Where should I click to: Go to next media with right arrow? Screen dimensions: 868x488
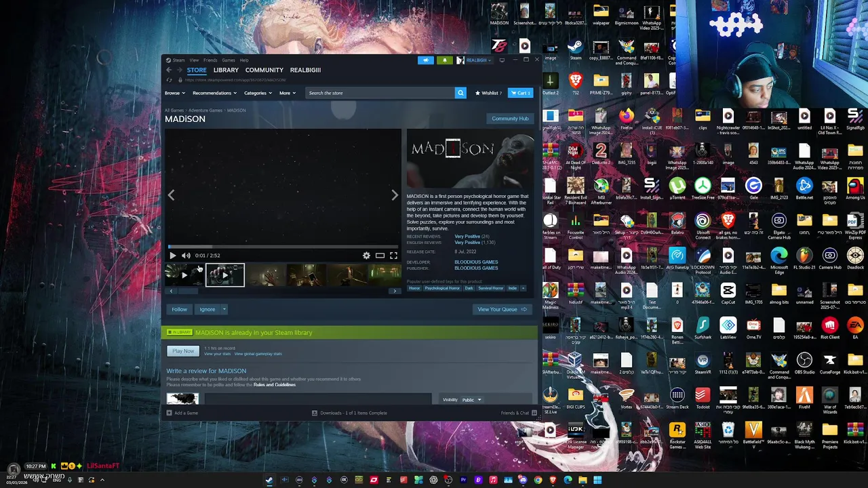395,195
